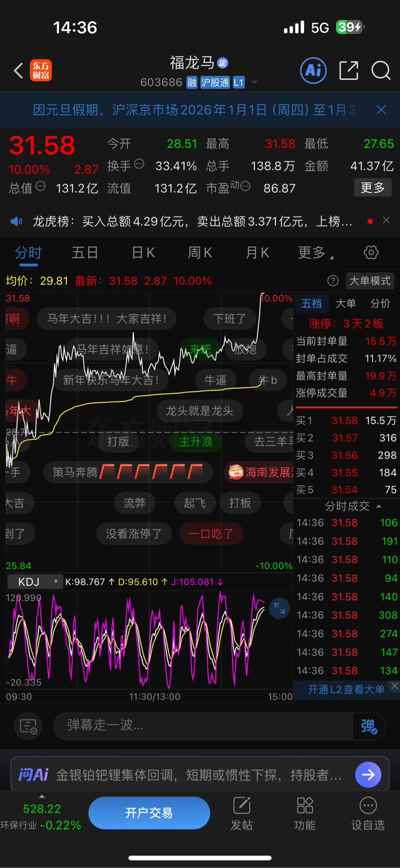This screenshot has width=400, height=868.
Task: Tap the 沪股通 badge
Action: [x=215, y=82]
